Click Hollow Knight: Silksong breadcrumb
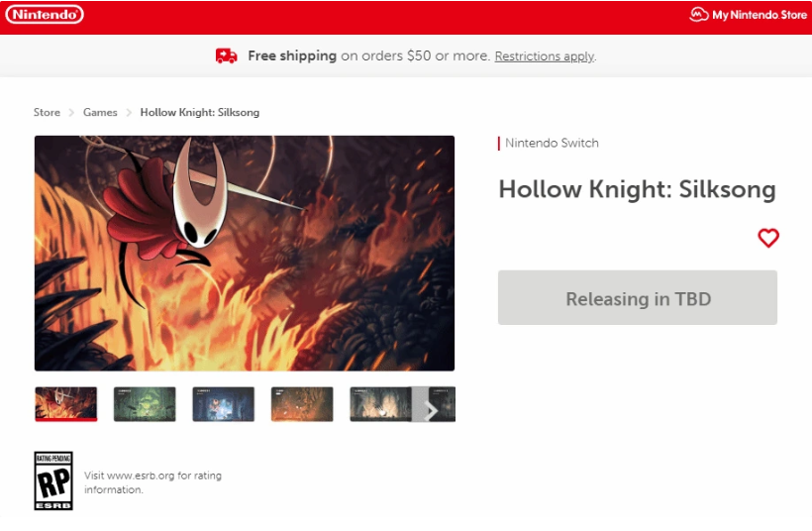Viewport: 812px width, 531px height. 200,112
